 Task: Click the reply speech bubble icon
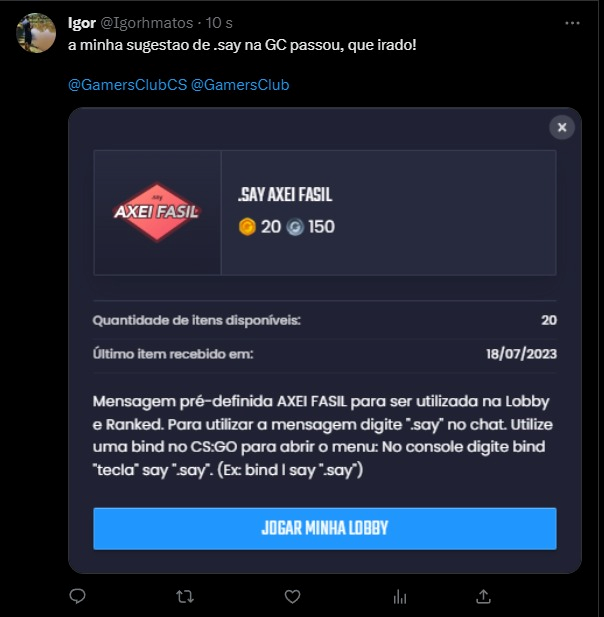78,596
